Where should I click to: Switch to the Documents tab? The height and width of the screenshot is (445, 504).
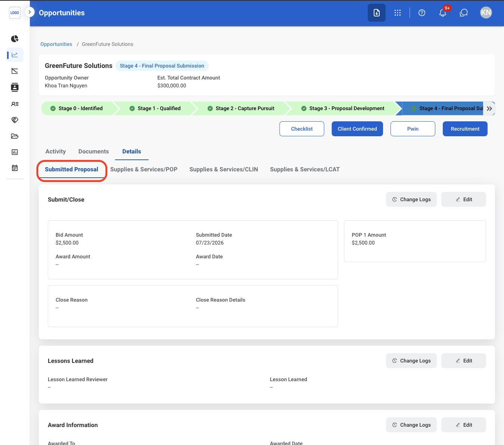tap(94, 152)
